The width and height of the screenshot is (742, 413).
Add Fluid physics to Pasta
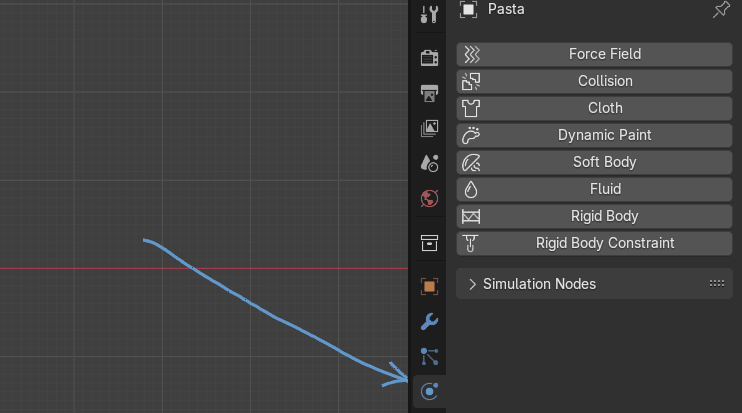point(594,189)
